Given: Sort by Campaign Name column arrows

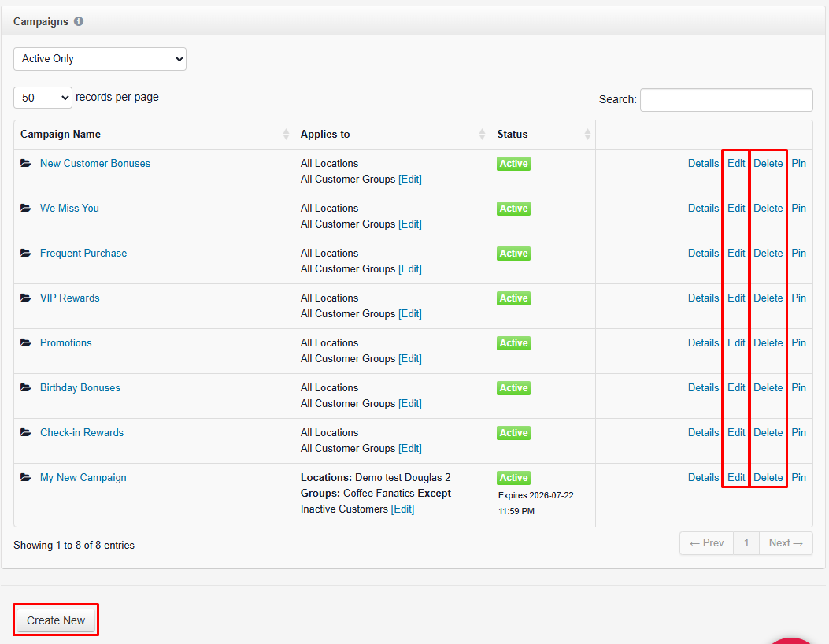Looking at the screenshot, I should point(286,135).
